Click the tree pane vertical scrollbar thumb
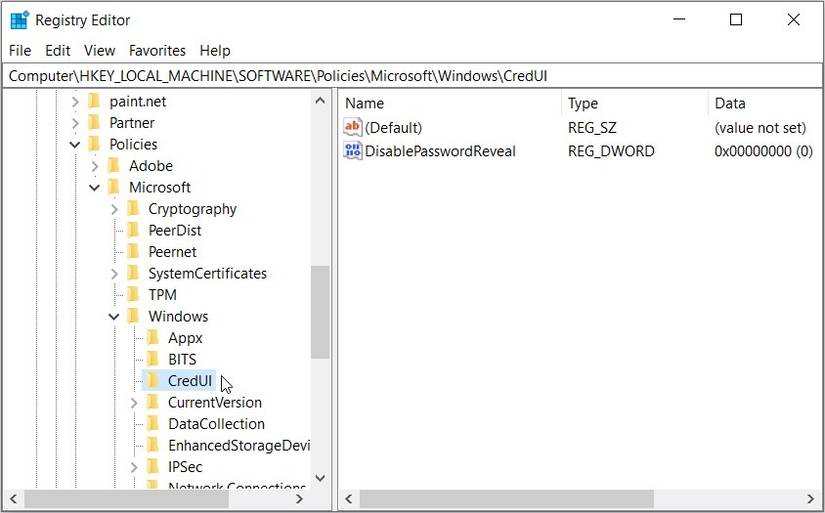Image resolution: width=825 pixels, height=513 pixels. tap(320, 312)
